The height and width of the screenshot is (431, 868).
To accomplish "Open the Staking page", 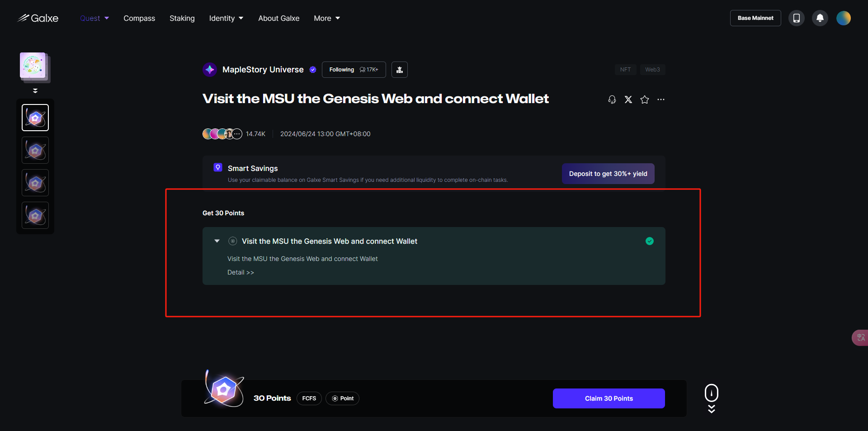I will [182, 18].
